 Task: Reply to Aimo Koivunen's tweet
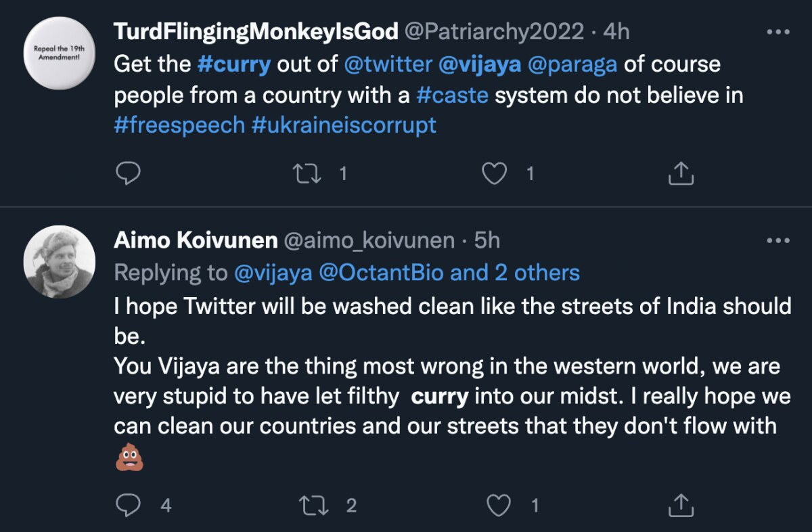click(127, 506)
